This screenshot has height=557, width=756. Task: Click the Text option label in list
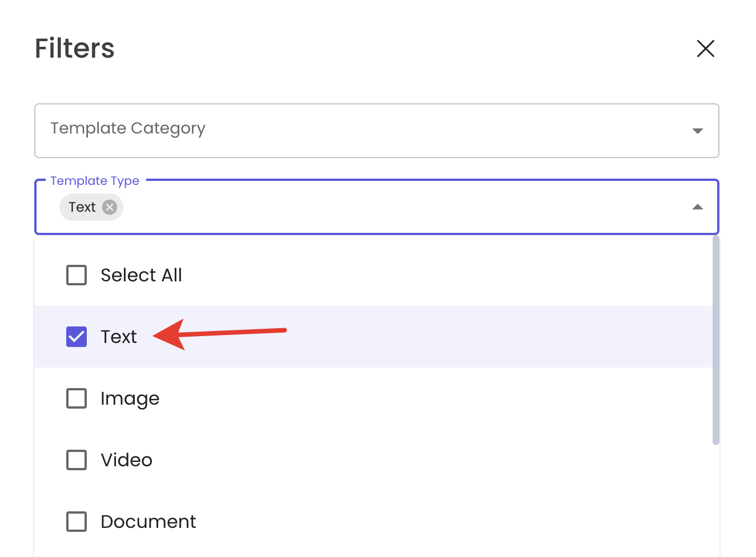pos(119,337)
